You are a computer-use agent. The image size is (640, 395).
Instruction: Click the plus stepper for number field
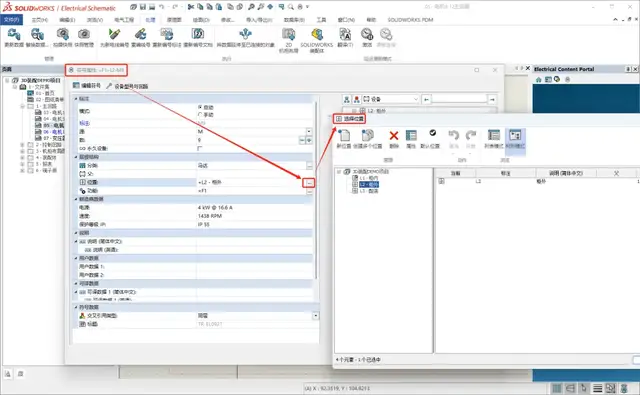(309, 140)
